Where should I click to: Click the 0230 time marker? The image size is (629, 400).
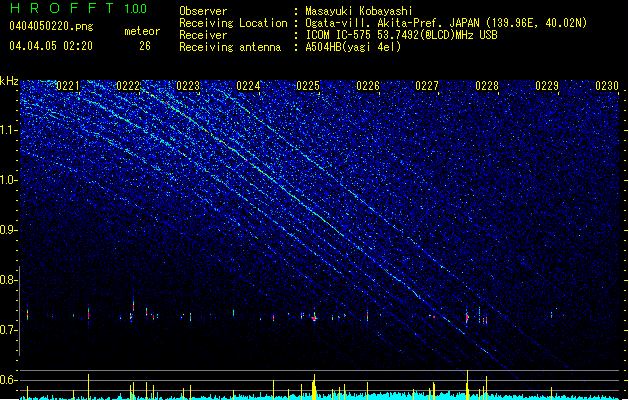coord(607,86)
